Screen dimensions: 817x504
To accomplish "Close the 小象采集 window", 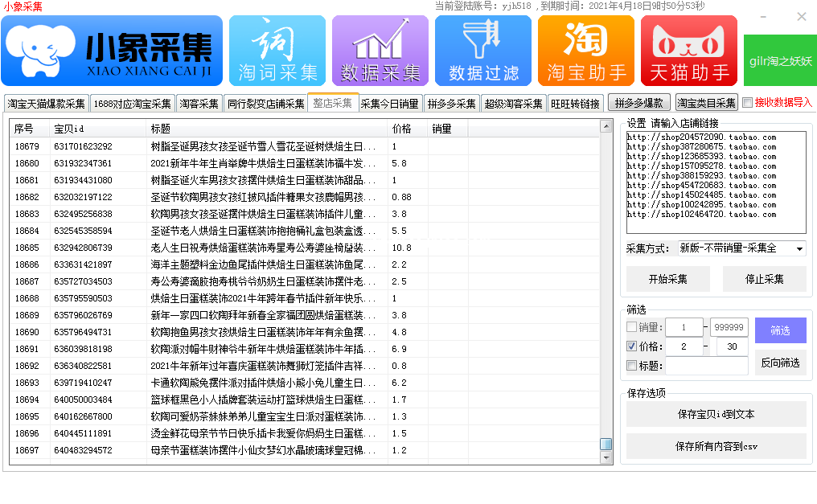I will [802, 17].
